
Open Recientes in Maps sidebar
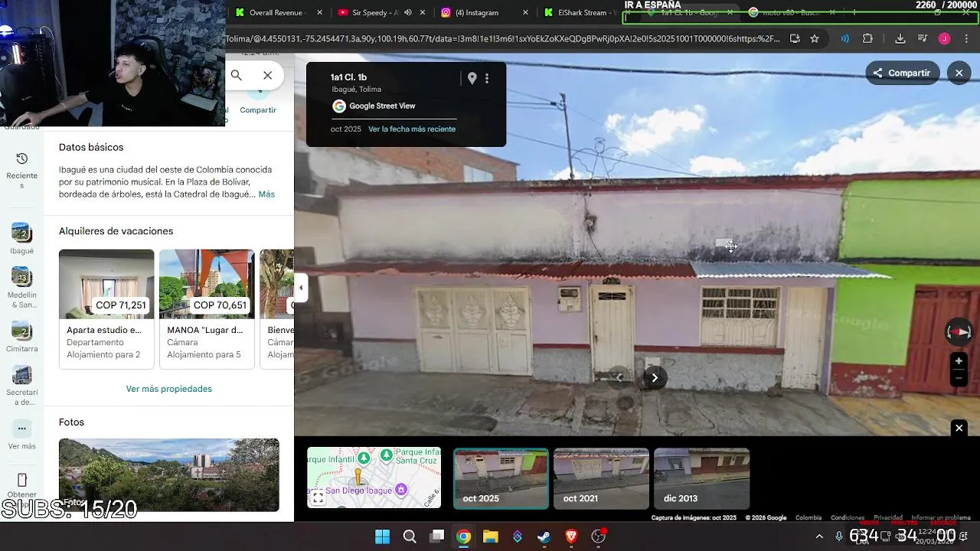click(22, 169)
